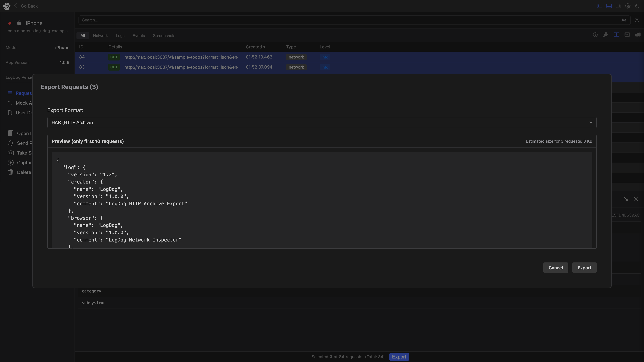Screen dimensions: 644x362
Task: Click the Model iPhone value
Action: pos(62,47)
